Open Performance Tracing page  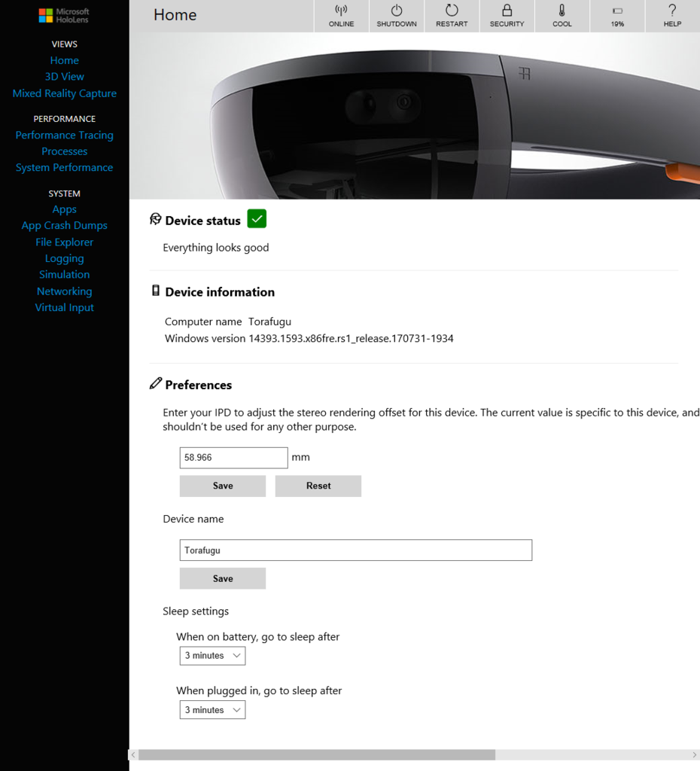[65, 136]
